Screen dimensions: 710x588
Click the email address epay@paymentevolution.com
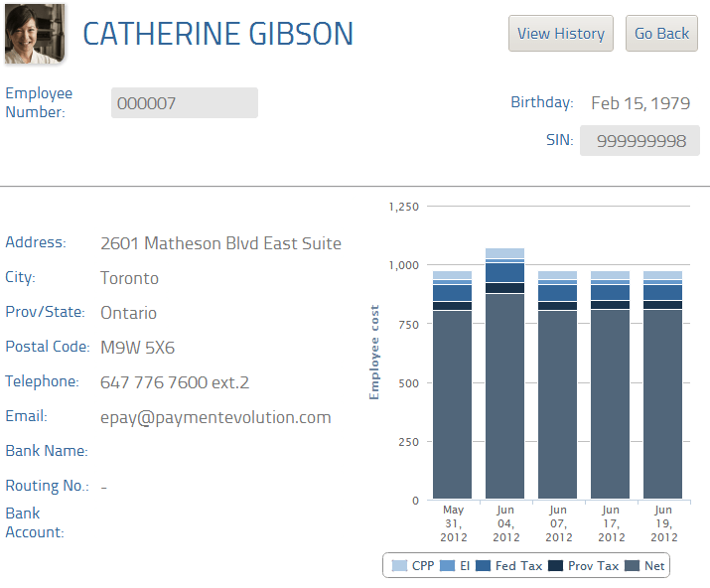(215, 417)
